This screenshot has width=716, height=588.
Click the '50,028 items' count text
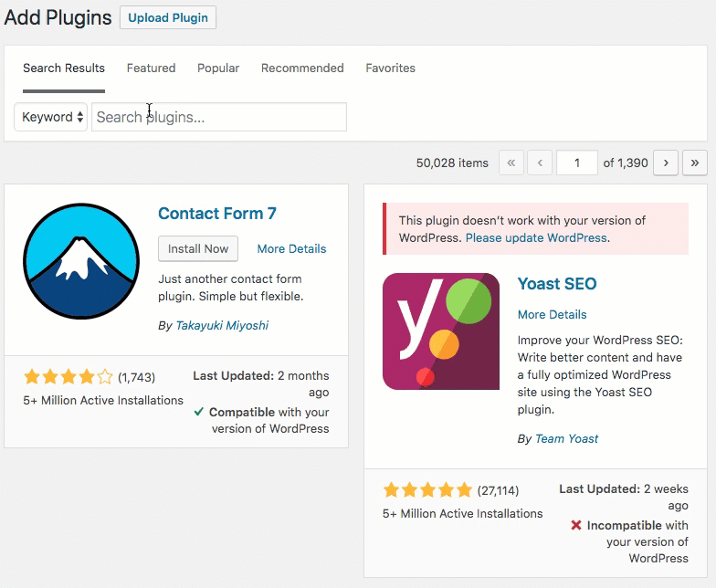point(452,163)
